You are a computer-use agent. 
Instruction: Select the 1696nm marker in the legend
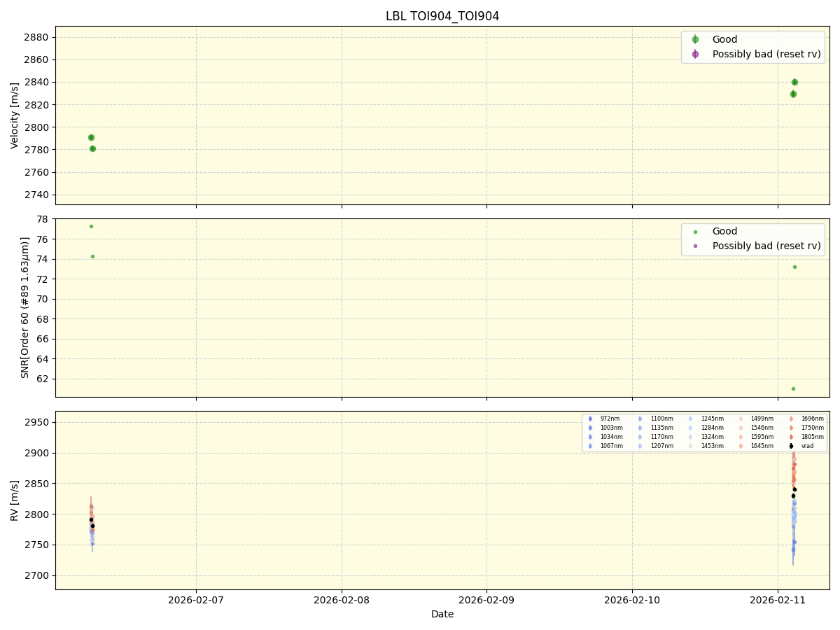point(791,419)
